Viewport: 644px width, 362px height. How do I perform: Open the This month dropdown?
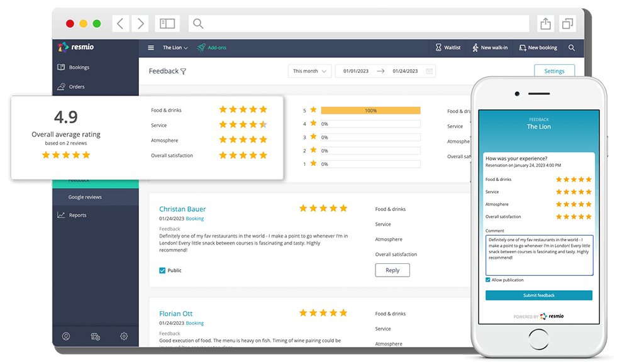coord(309,71)
